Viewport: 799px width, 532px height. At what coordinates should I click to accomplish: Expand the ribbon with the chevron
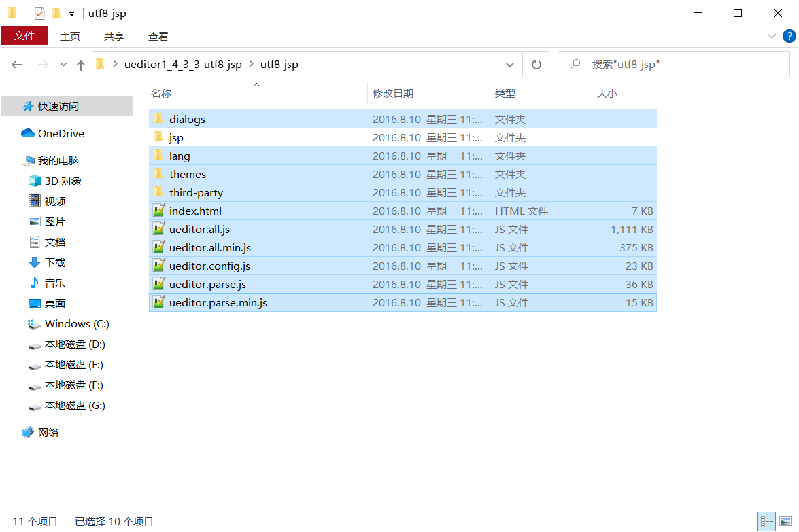(x=772, y=36)
